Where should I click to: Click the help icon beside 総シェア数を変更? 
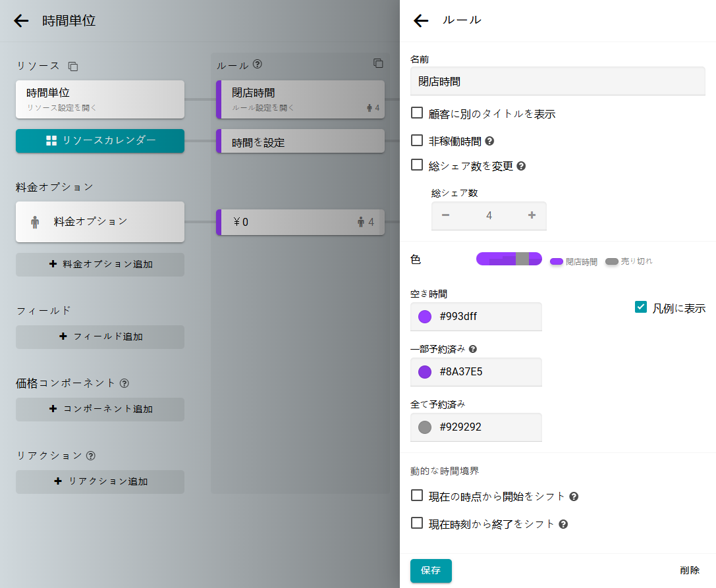521,166
